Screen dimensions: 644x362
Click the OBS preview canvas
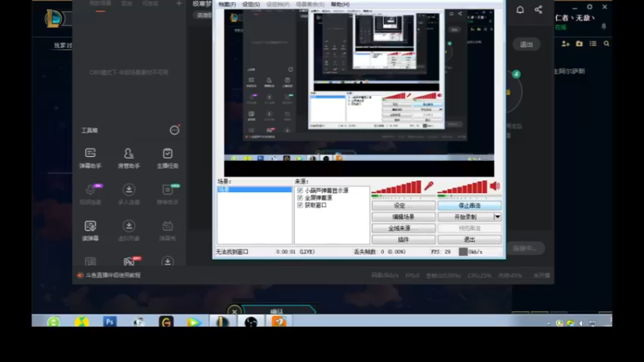(359, 93)
